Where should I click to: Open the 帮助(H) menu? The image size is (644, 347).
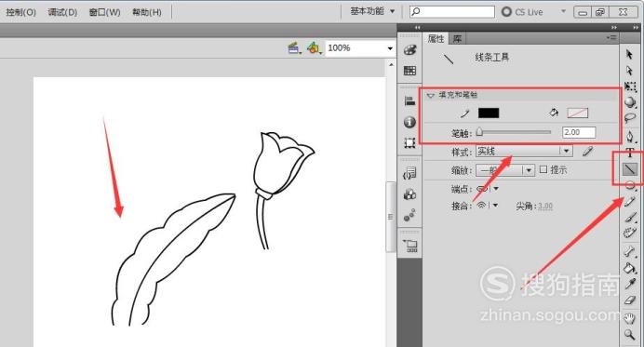(147, 12)
